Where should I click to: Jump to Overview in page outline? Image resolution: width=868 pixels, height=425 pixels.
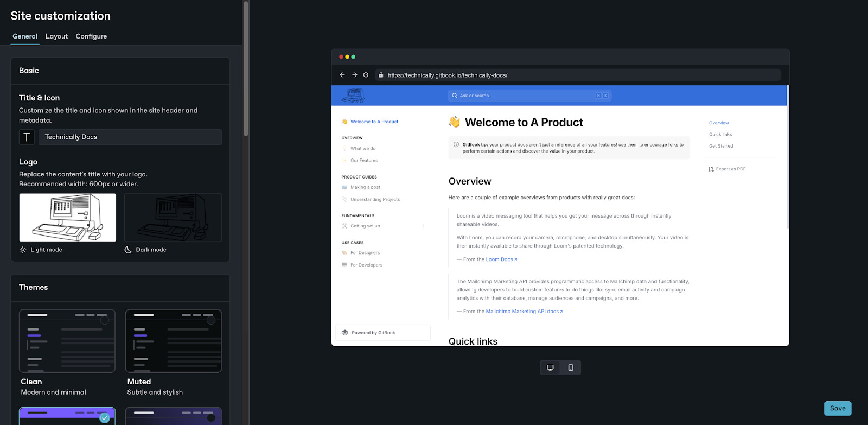click(x=719, y=123)
